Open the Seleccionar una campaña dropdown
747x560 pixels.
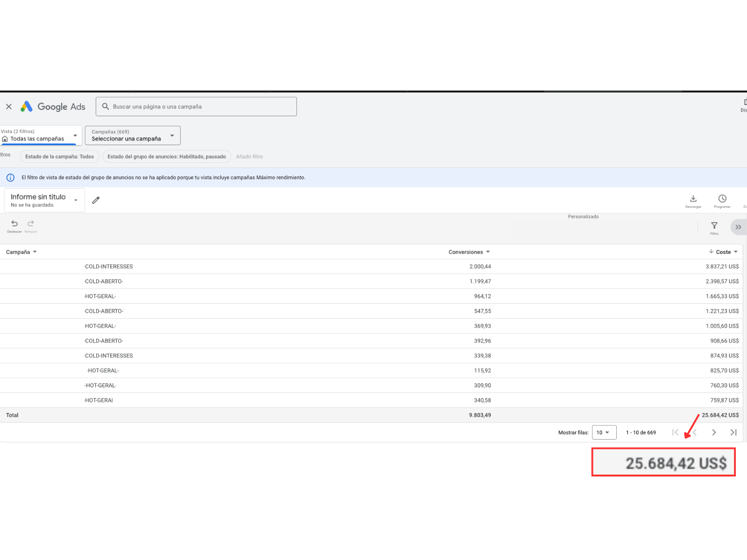click(133, 136)
